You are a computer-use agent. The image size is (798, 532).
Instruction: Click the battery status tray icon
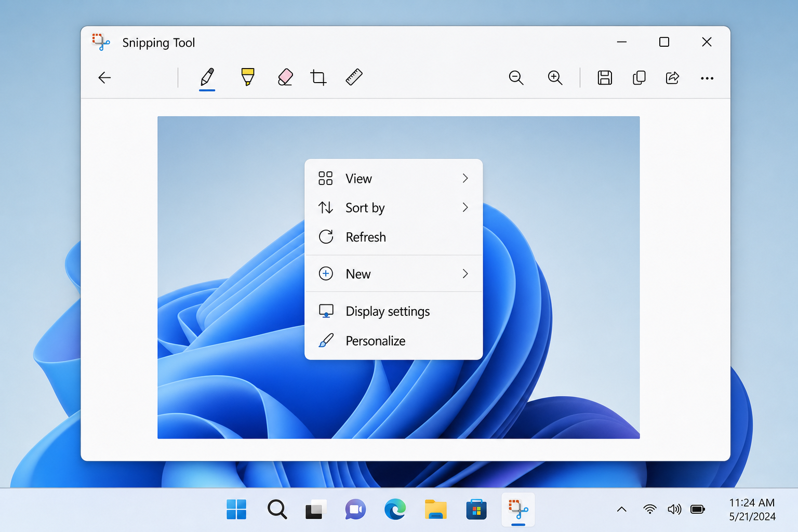(x=698, y=510)
